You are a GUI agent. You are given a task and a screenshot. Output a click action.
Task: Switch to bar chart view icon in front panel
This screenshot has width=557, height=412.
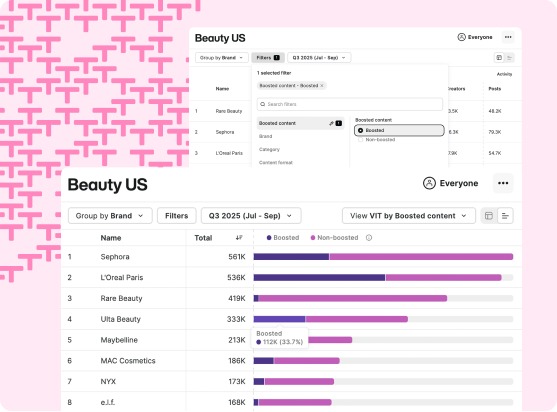(x=505, y=216)
